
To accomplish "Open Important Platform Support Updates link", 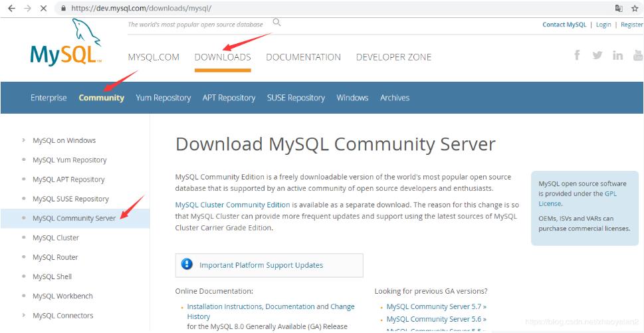I will point(261,265).
